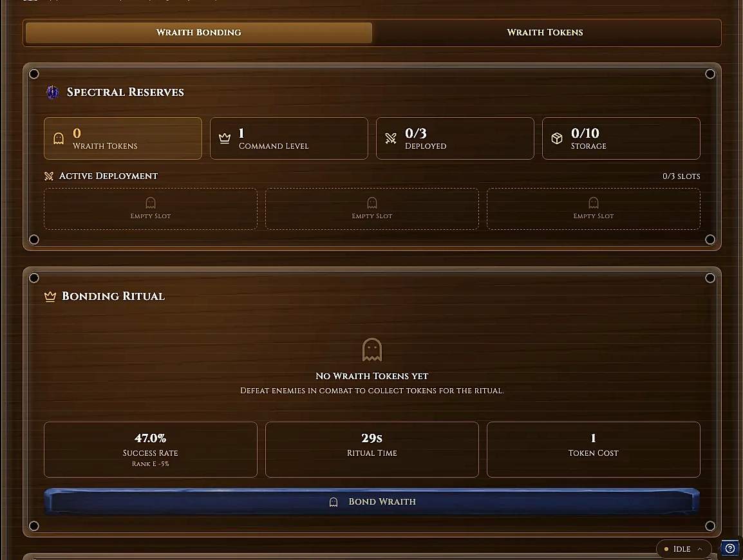Click the crown icon next to Bonding Ritual
Image resolution: width=743 pixels, height=560 pixels.
50,297
